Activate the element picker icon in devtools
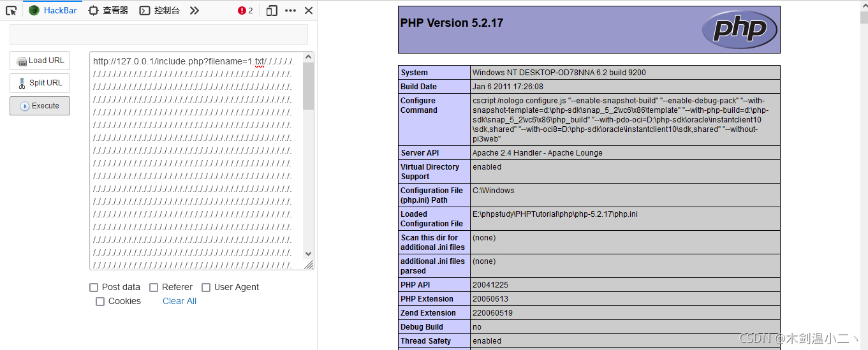The height and width of the screenshot is (350, 868). tap(11, 10)
